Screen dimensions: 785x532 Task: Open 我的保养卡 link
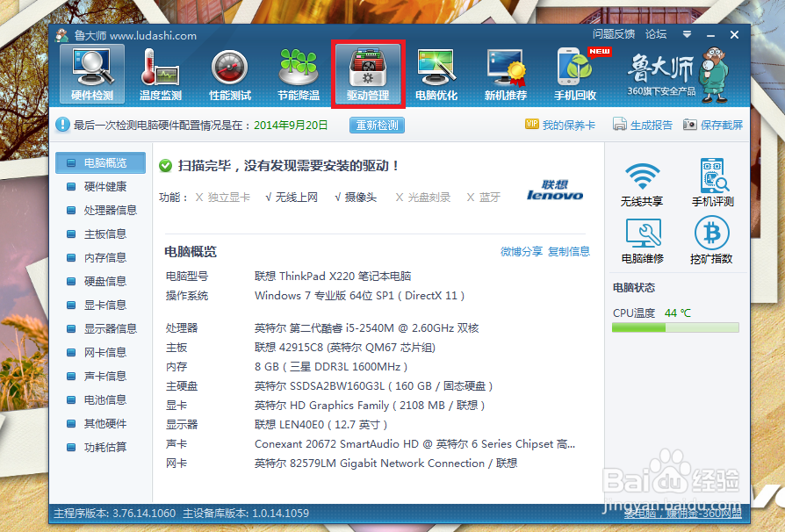pyautogui.click(x=569, y=126)
